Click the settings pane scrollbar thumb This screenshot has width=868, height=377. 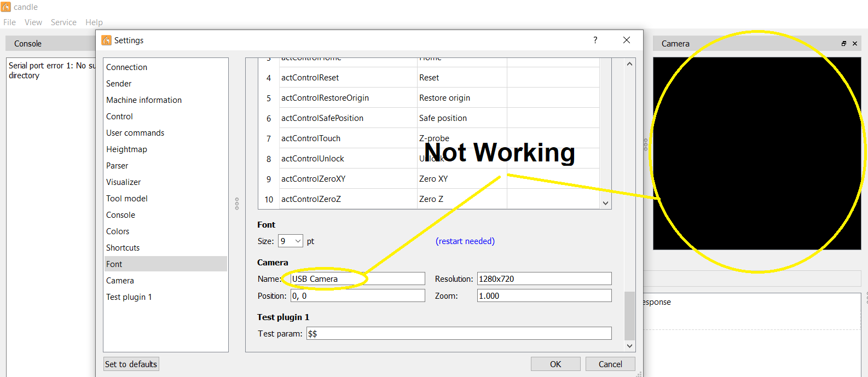[630, 316]
